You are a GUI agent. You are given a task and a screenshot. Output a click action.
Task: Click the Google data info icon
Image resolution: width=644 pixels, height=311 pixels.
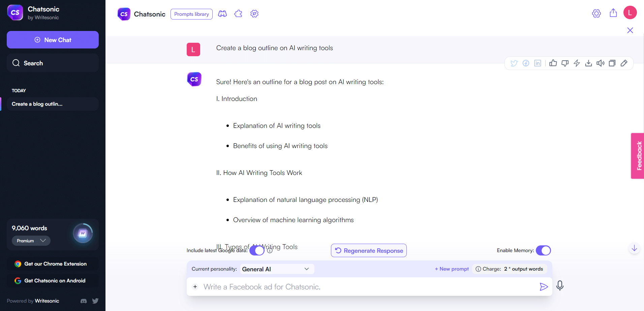(270, 250)
